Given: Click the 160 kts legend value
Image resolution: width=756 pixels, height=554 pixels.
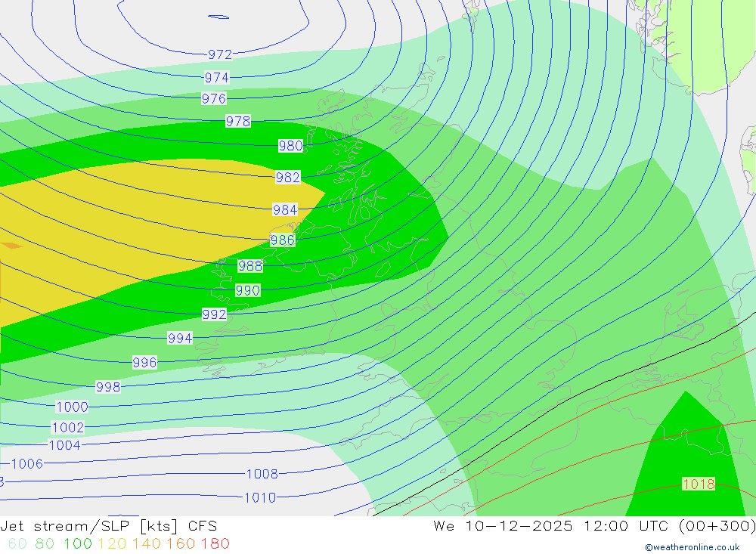Looking at the screenshot, I should click(x=181, y=544).
